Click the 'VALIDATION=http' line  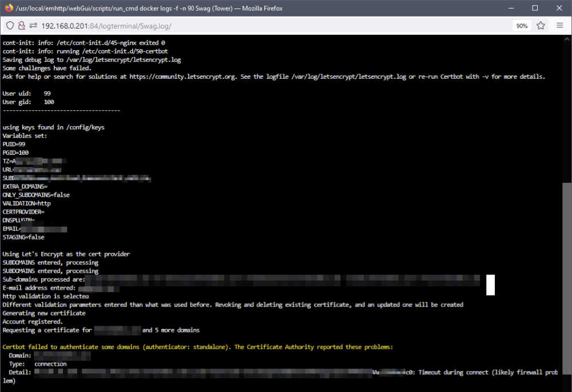tap(27, 203)
